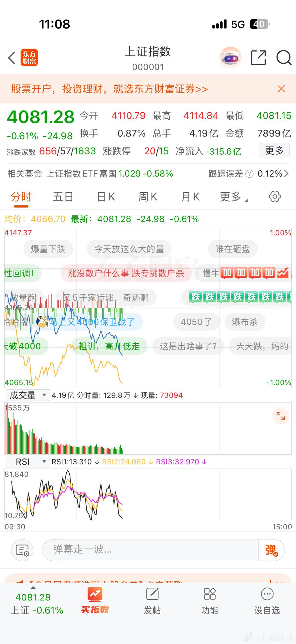
Task: Tap the 涨没散户什么事 comment bubble
Action: 126,273
